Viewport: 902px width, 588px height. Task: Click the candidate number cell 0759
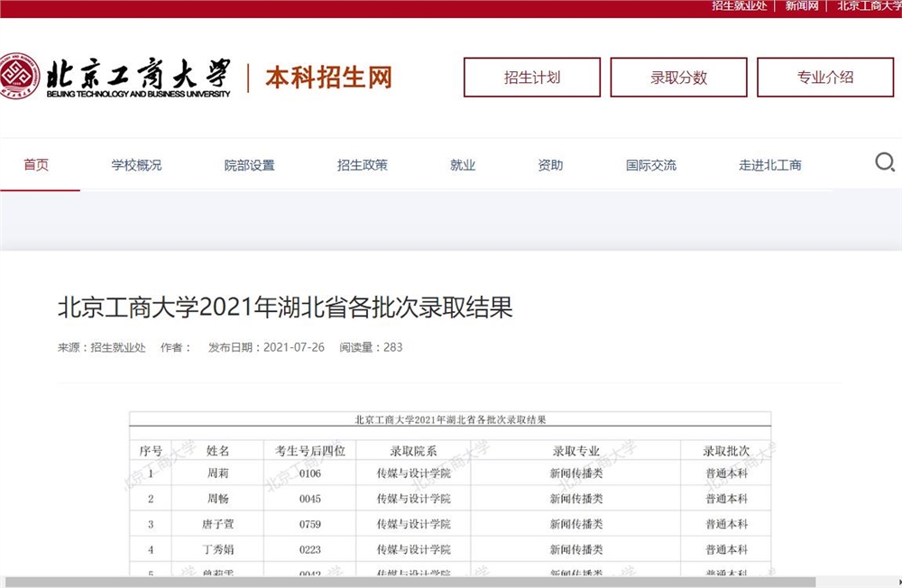(310, 524)
